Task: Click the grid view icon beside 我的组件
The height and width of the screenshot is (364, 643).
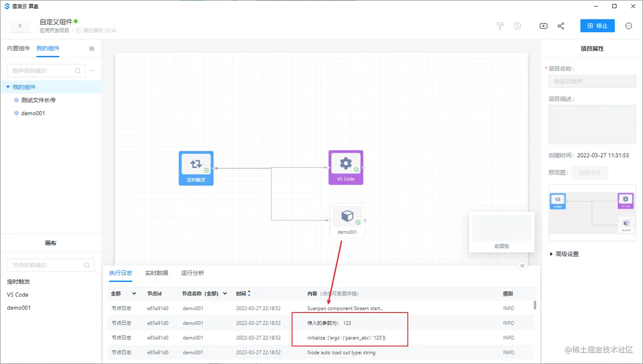Action: (91, 48)
